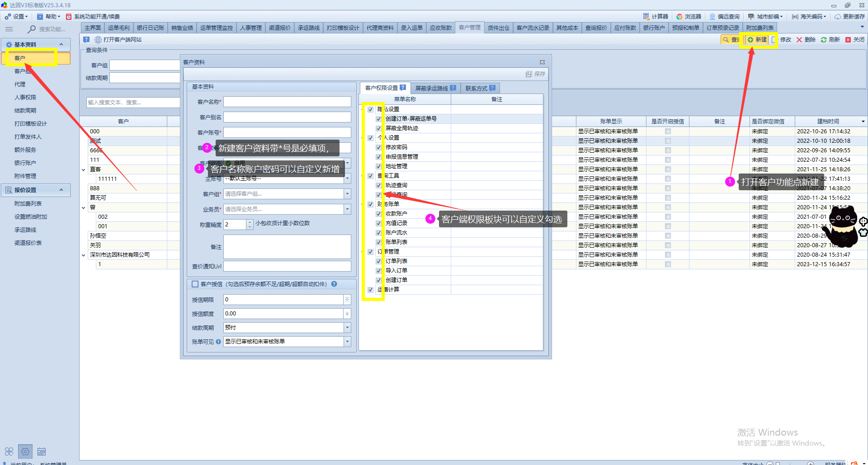The width and height of the screenshot is (868, 465).
Task: Uncheck the 订单列表 permission checkbox
Action: [x=379, y=261]
